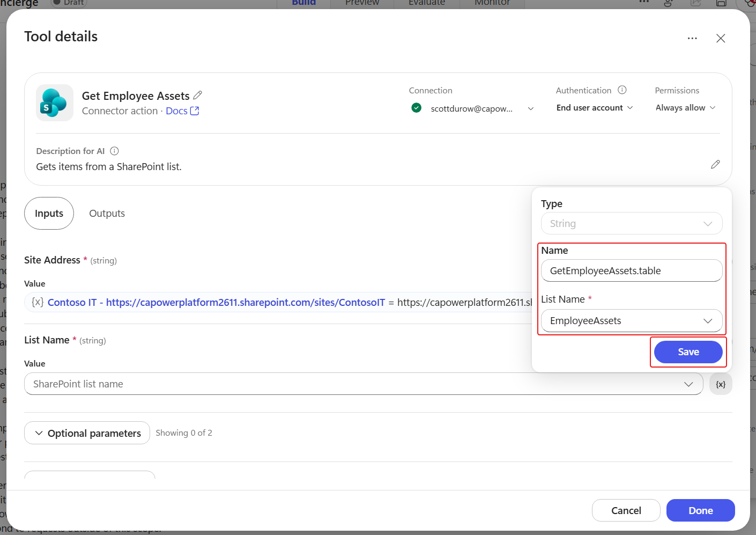756x535 pixels.
Task: Expand the scottdurow connection dropdown
Action: 531,108
